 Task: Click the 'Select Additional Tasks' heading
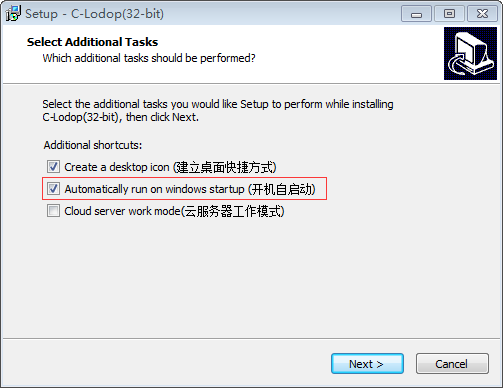pyautogui.click(x=92, y=42)
